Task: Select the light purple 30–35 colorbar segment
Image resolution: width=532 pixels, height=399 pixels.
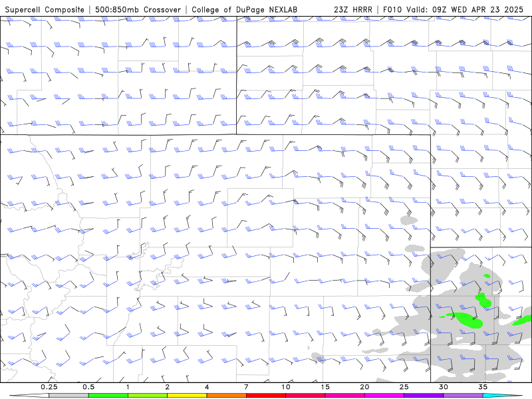Action: (x=463, y=396)
